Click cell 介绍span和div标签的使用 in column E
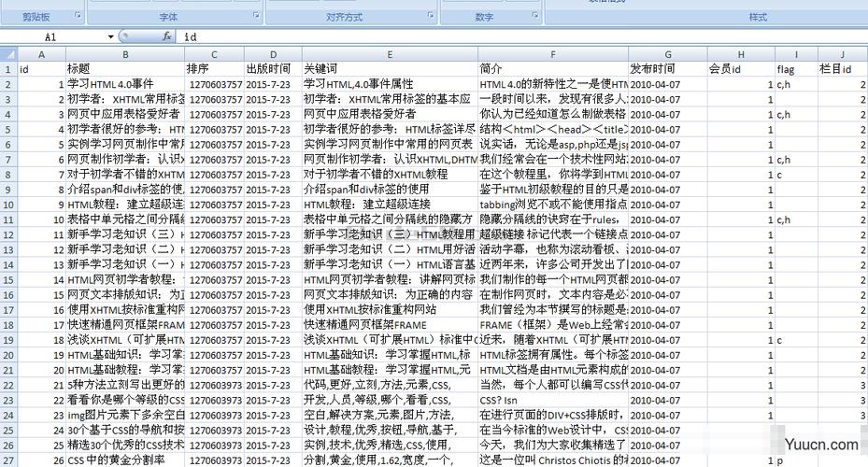The height and width of the screenshot is (467, 868). (390, 190)
